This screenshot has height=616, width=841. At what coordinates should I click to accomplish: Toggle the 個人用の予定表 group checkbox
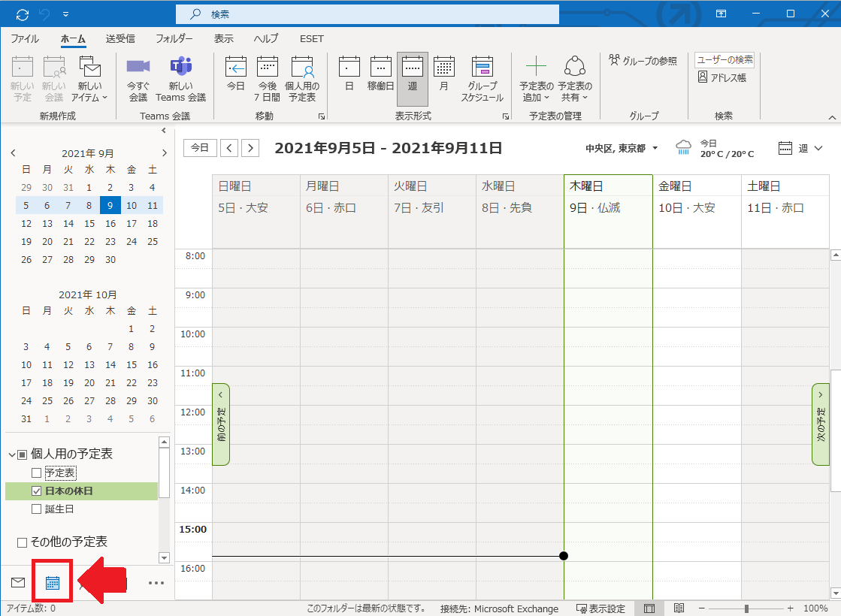22,454
